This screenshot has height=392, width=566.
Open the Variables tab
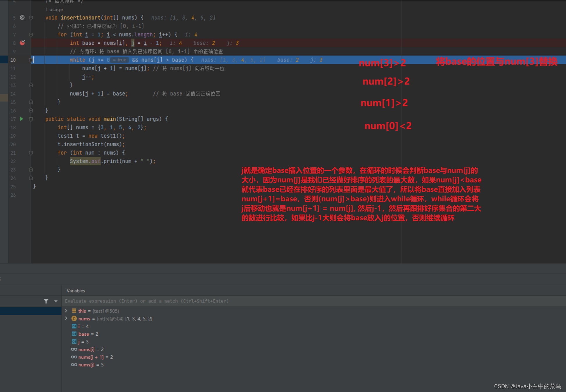click(x=76, y=291)
